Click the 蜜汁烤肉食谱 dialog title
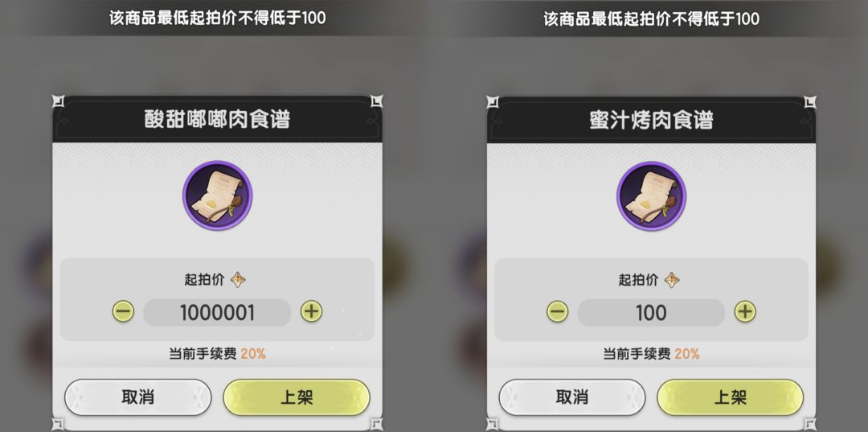 pos(651,120)
